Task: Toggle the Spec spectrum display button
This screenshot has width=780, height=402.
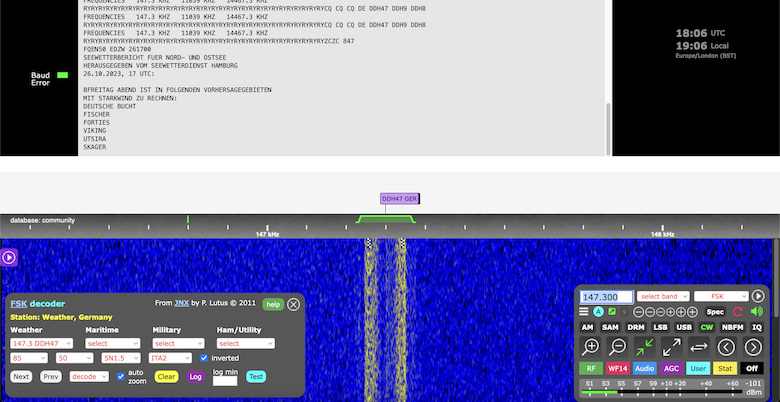Action: point(716,312)
